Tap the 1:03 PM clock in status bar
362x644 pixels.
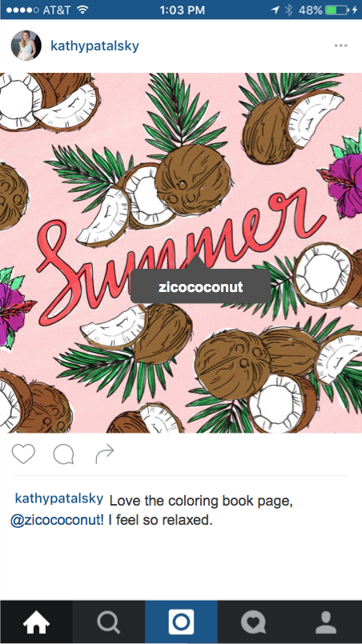click(x=183, y=10)
